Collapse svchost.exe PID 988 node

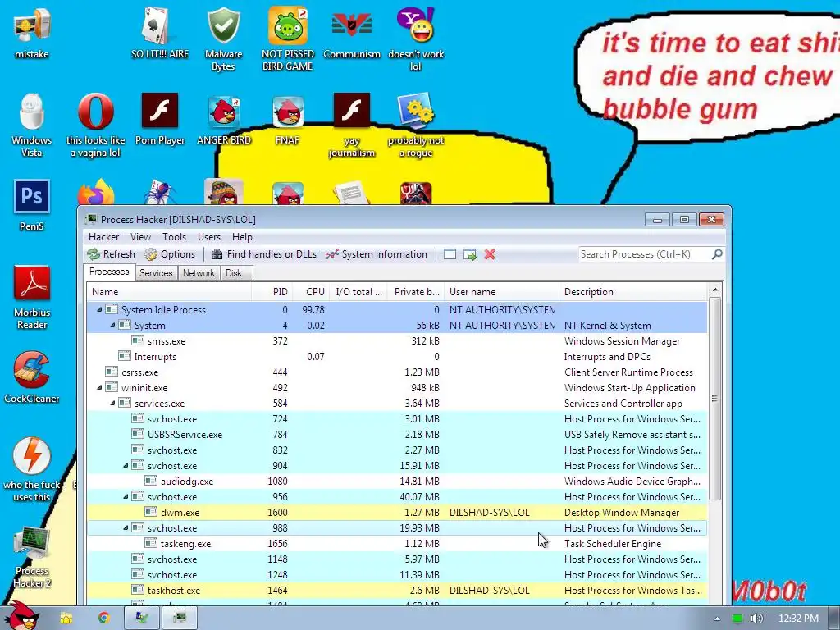click(126, 527)
